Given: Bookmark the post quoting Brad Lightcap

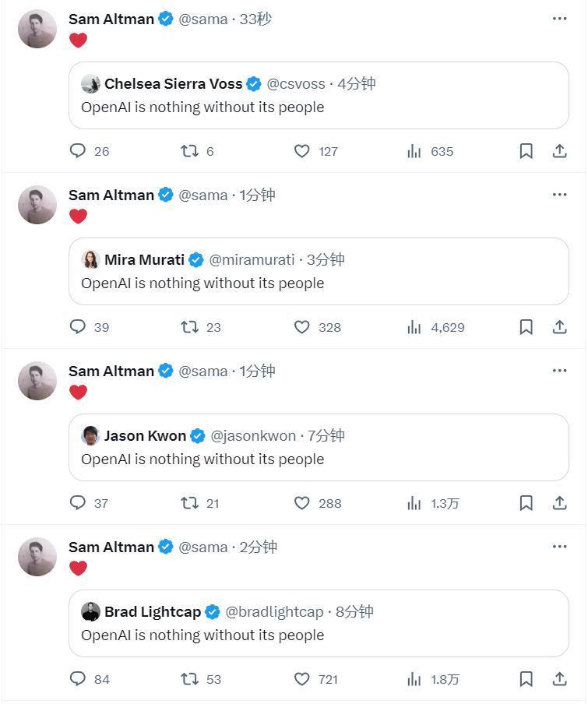Looking at the screenshot, I should coord(526,679).
